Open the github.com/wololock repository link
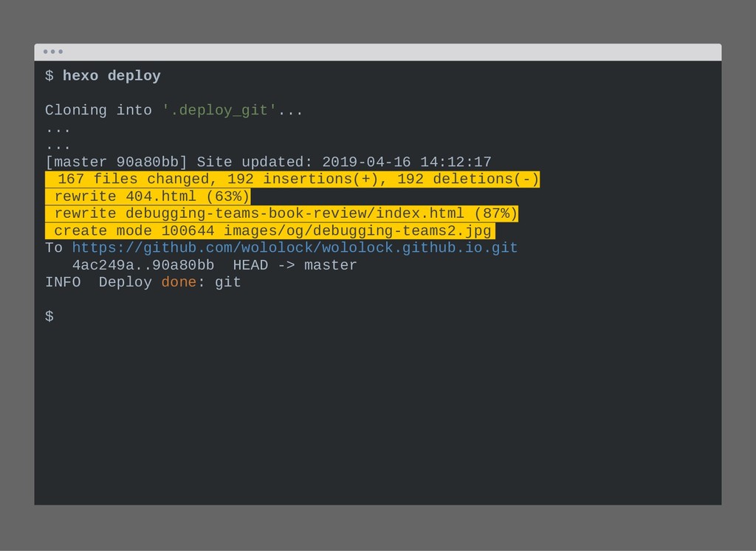Screen dimensions: 756x551 pyautogui.click(x=295, y=248)
